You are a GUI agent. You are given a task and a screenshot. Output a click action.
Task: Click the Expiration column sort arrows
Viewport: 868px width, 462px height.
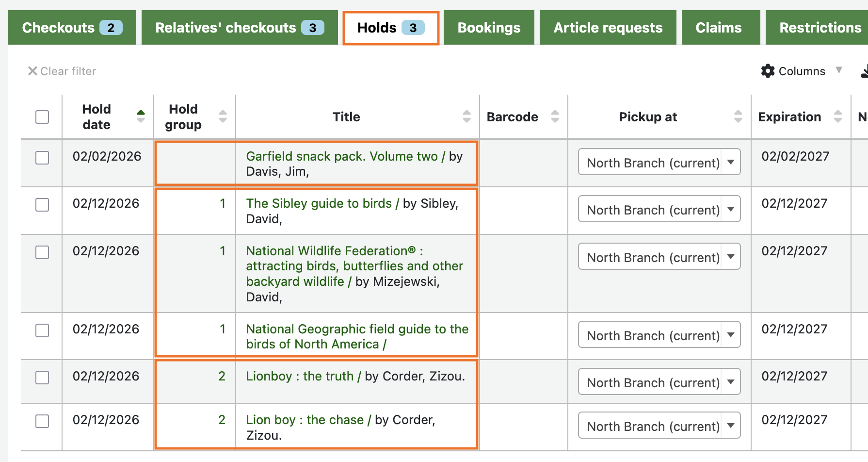[837, 116]
